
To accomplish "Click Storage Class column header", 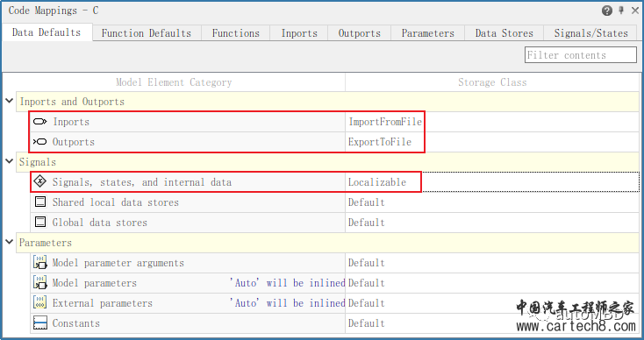I will (492, 82).
